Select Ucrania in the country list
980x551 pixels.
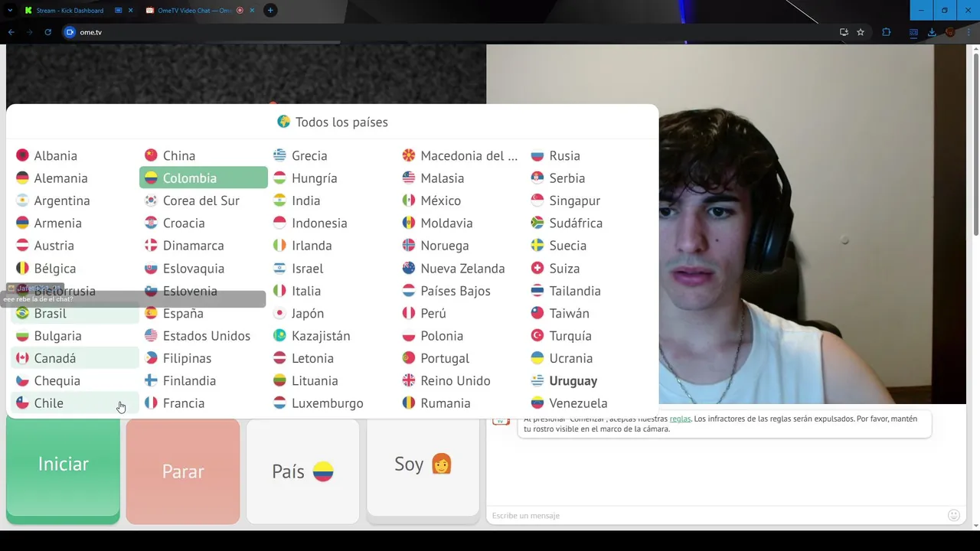589,358
